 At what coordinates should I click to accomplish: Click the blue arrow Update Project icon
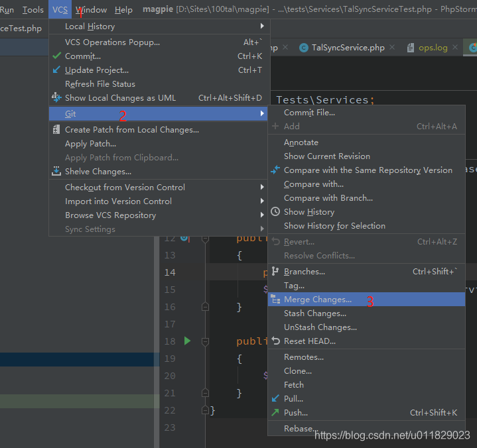tap(56, 70)
